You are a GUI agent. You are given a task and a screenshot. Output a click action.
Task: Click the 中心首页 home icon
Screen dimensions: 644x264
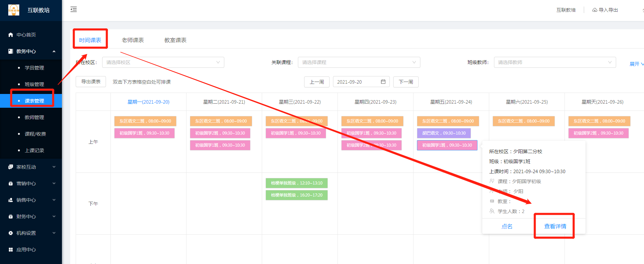coord(11,35)
